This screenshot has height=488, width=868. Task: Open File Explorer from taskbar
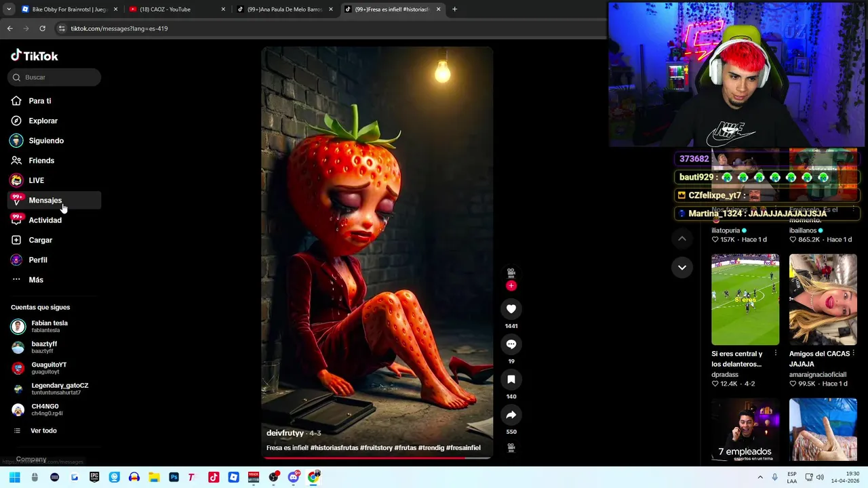(154, 477)
